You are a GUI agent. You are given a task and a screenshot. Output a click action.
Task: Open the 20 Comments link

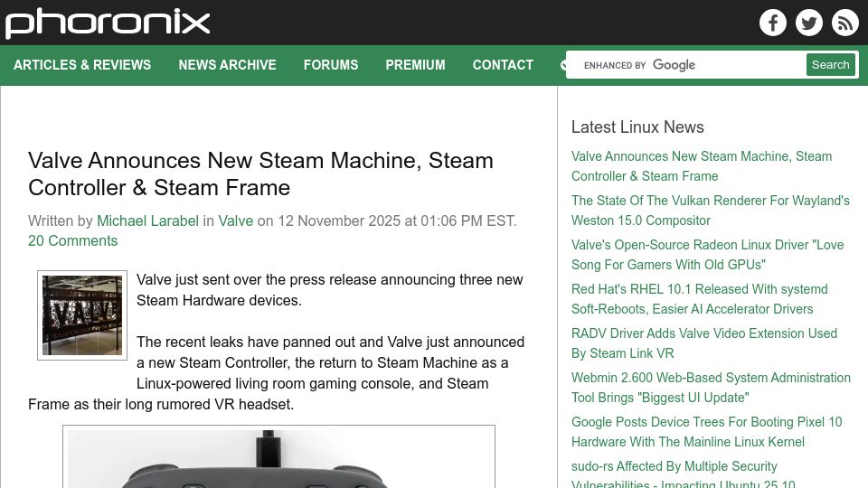73,240
